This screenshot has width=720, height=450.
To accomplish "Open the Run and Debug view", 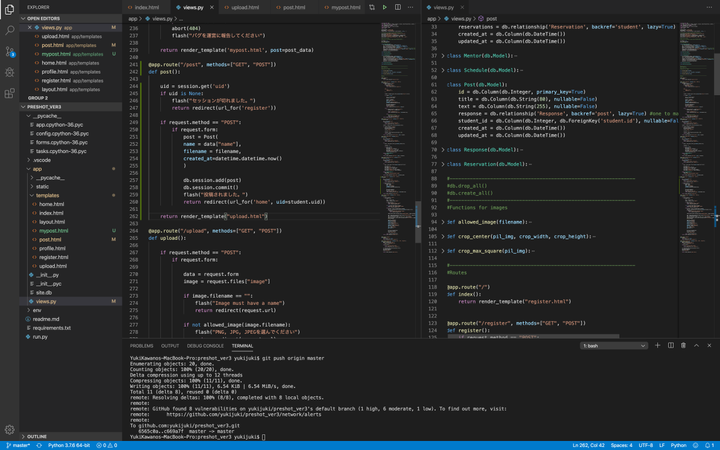I will click(x=10, y=72).
